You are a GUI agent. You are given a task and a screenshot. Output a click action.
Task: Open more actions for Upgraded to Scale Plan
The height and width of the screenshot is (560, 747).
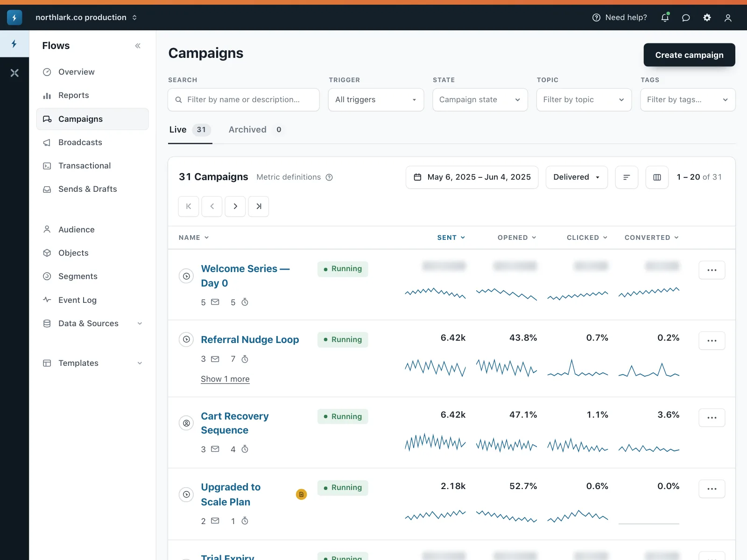[712, 489]
